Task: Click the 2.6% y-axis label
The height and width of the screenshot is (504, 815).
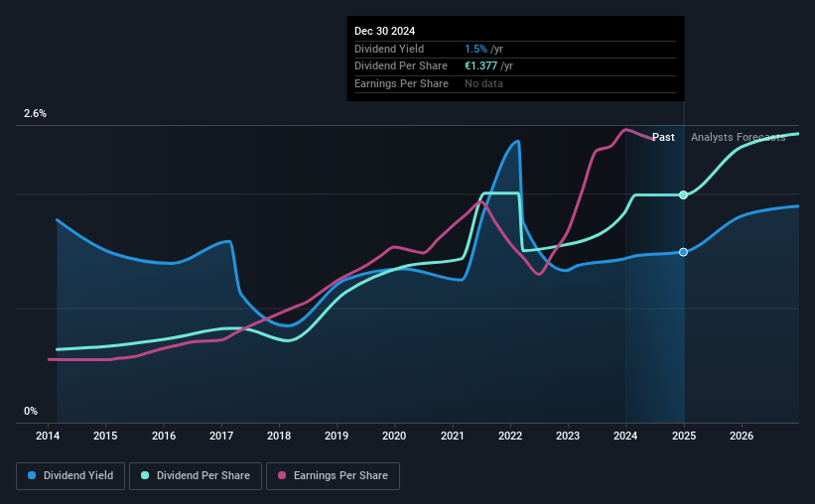Action: tap(35, 114)
